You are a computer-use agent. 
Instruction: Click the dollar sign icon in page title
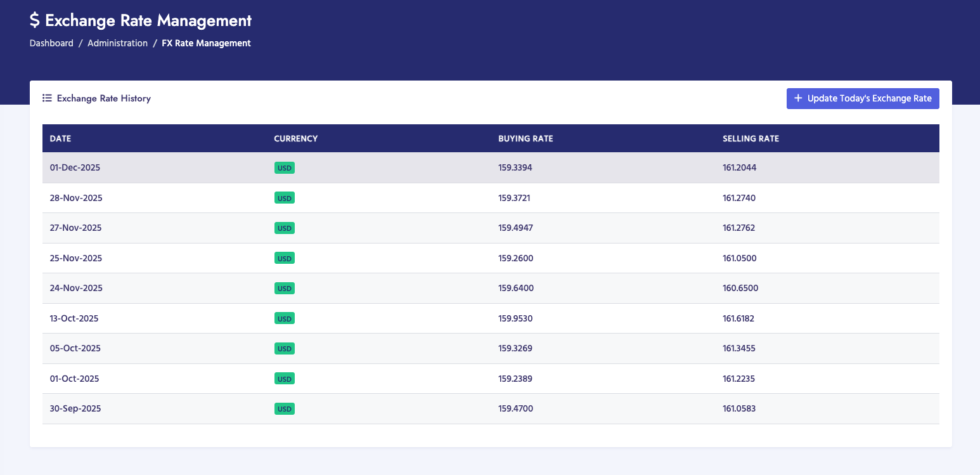point(35,20)
